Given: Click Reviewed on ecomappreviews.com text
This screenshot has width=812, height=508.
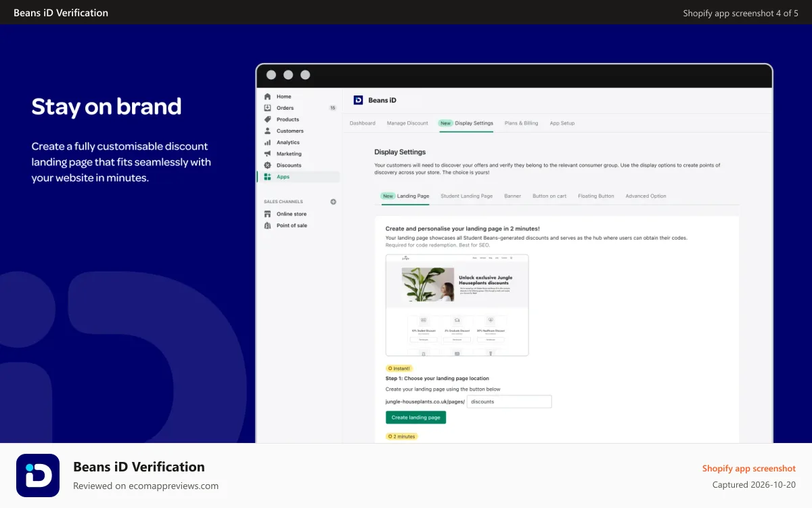Looking at the screenshot, I should click(x=145, y=486).
